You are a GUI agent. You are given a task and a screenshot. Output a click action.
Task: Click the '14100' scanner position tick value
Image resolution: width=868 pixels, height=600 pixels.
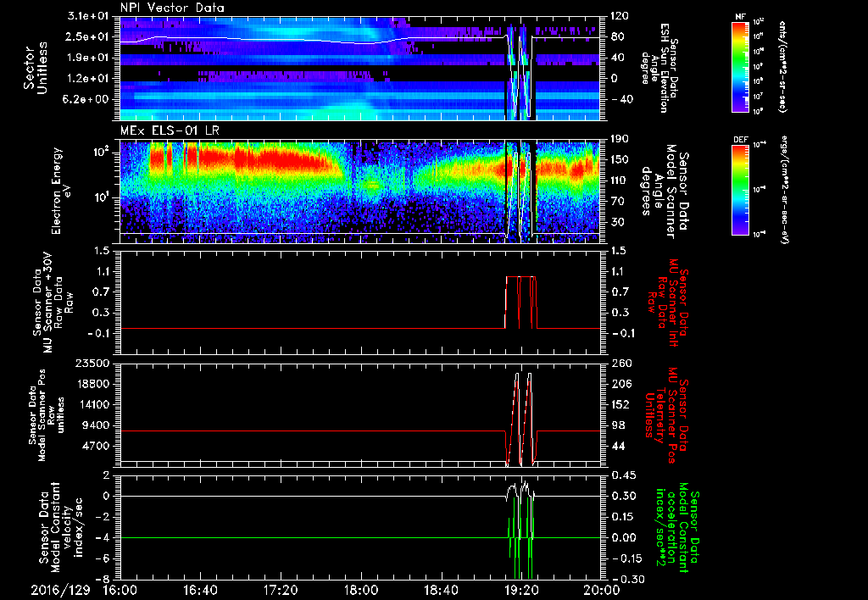(93, 404)
